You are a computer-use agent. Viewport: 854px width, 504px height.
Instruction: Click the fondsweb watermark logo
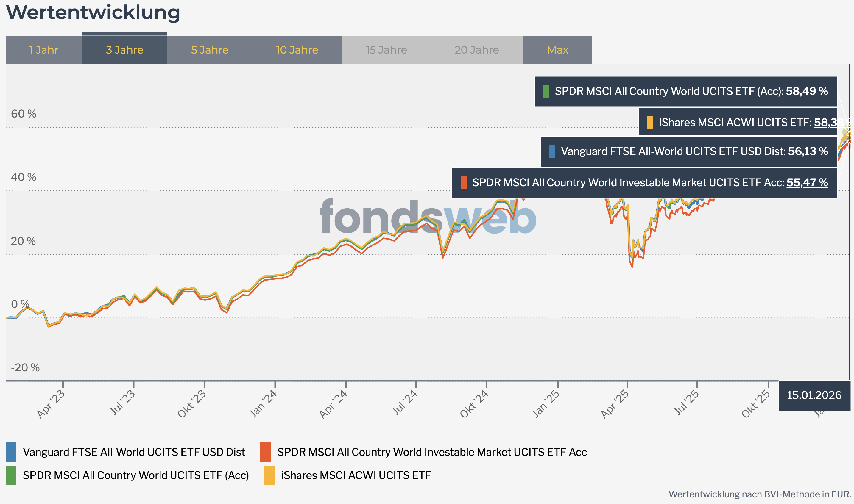click(x=428, y=217)
